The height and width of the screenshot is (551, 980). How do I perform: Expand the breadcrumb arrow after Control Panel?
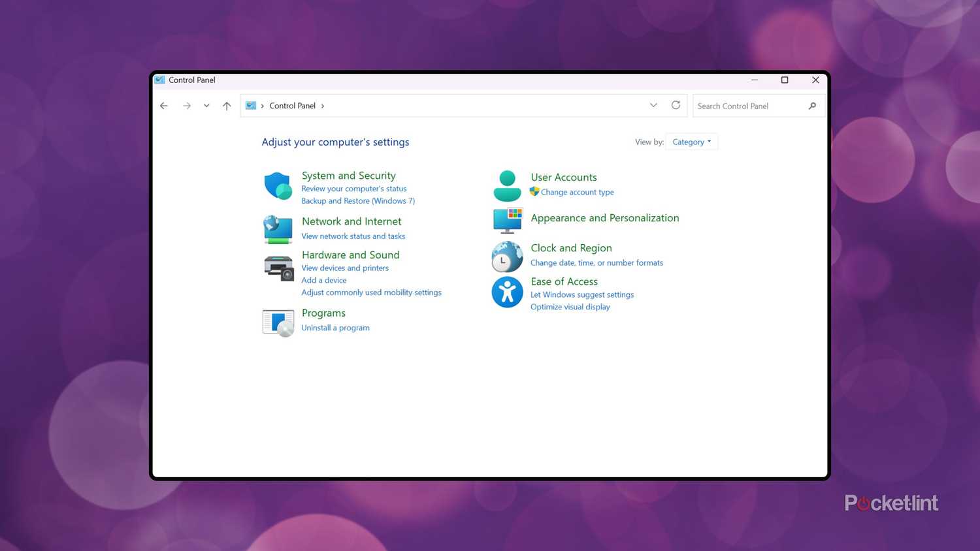pos(323,105)
